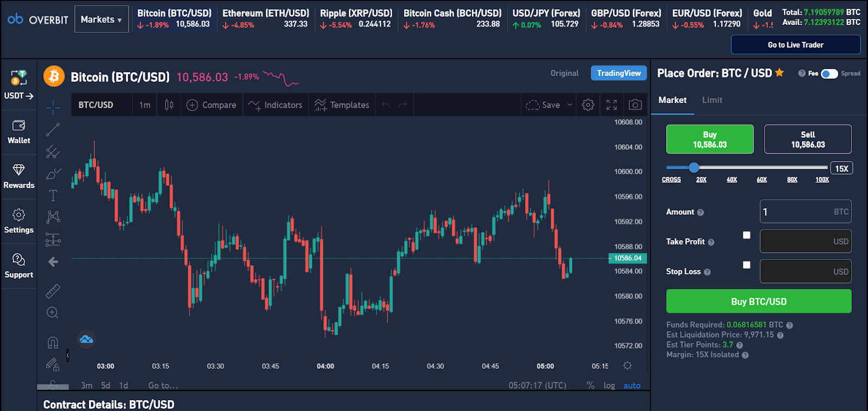Open Go to date selector
The width and height of the screenshot is (868, 411).
click(163, 385)
